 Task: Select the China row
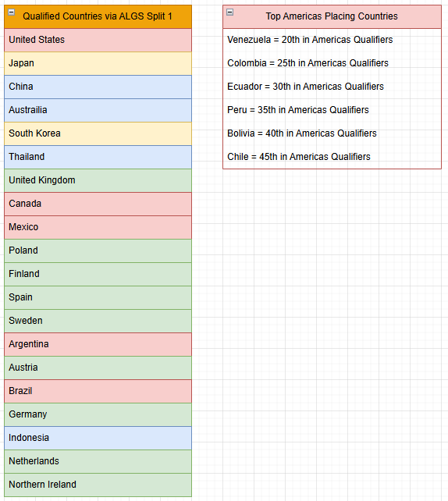coord(98,87)
